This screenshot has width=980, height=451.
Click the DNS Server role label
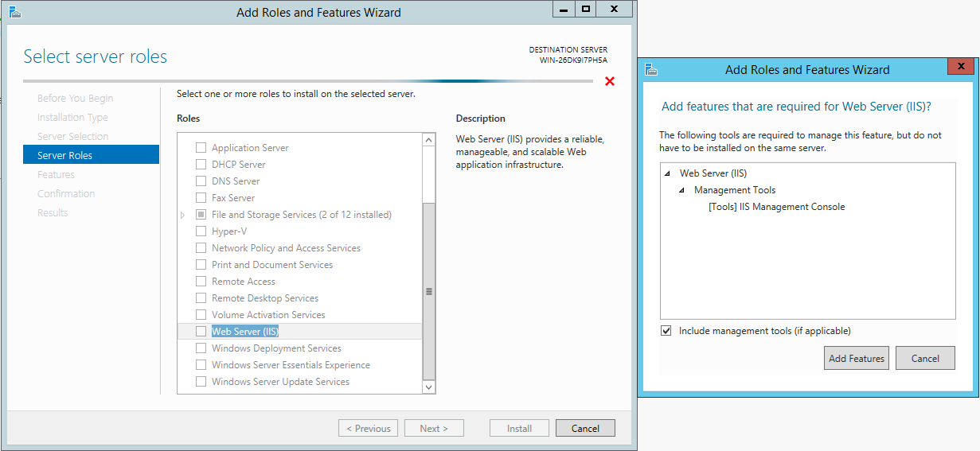click(x=236, y=181)
